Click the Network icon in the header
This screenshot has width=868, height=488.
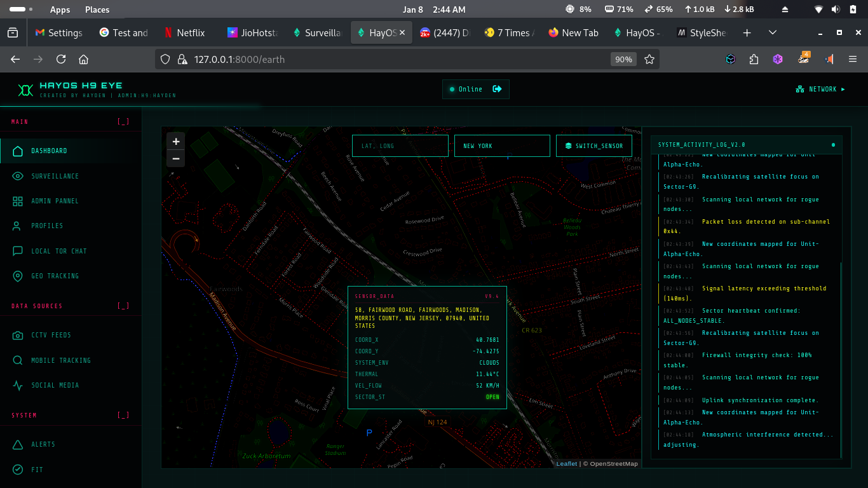[799, 89]
